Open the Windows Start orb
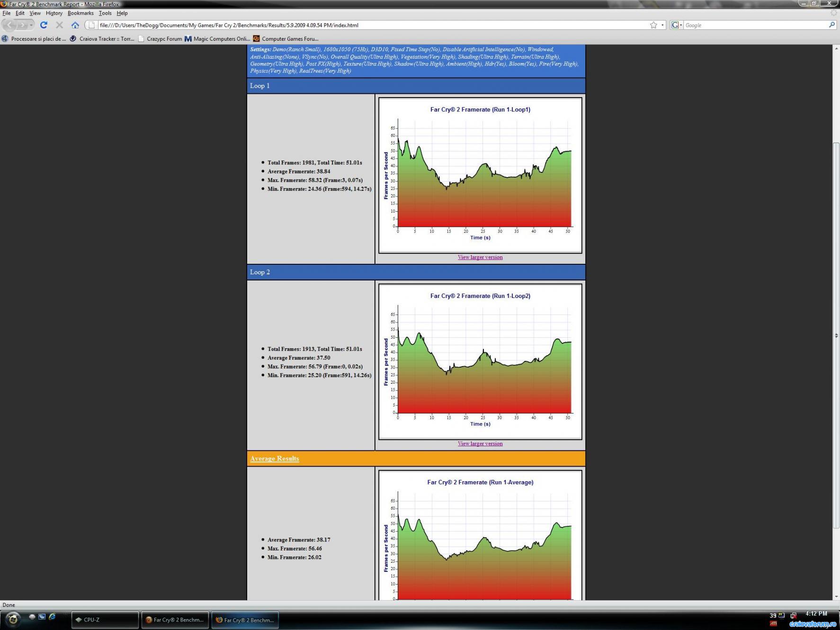 [13, 620]
